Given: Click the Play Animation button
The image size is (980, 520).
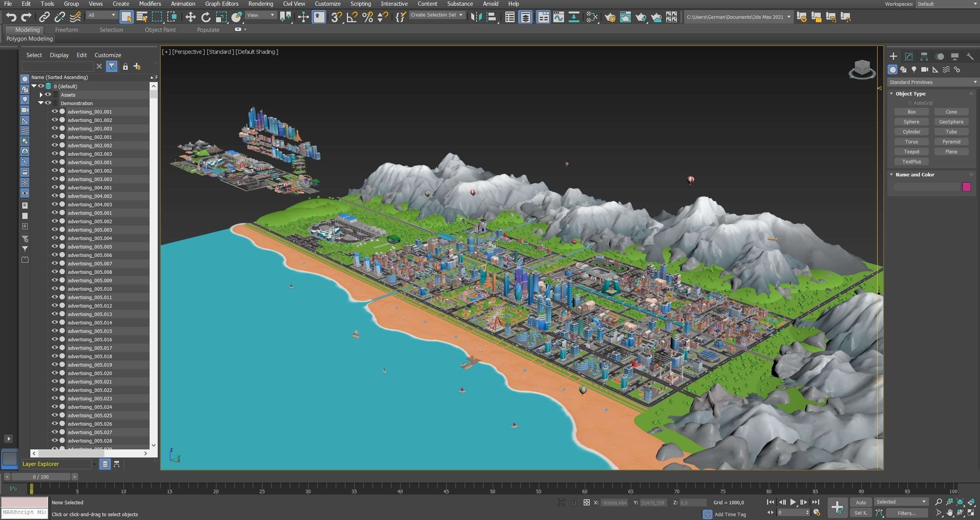Looking at the screenshot, I should tap(793, 502).
